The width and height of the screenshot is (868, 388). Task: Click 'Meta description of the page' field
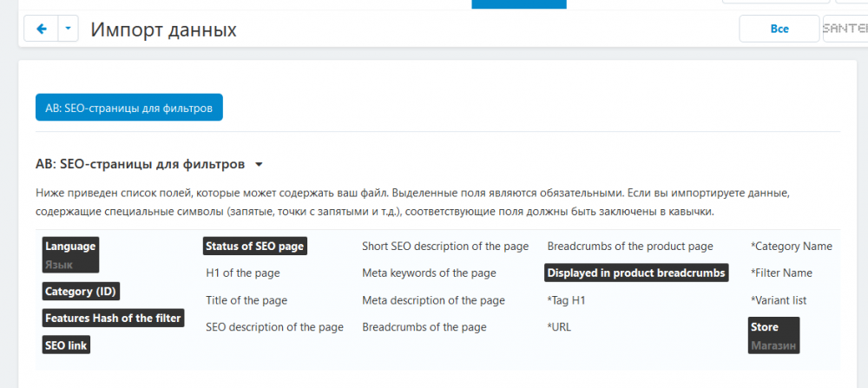click(433, 300)
